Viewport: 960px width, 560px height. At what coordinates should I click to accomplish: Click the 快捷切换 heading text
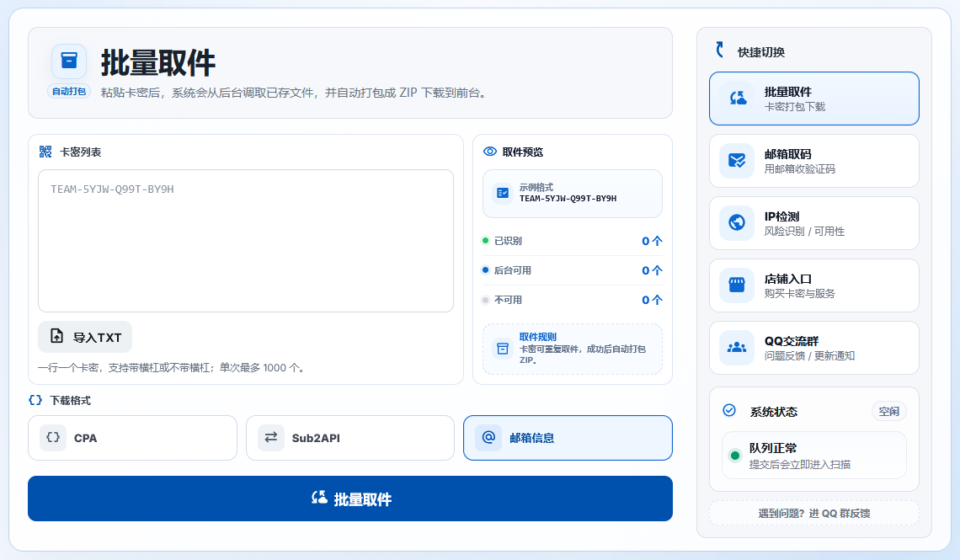(x=761, y=53)
